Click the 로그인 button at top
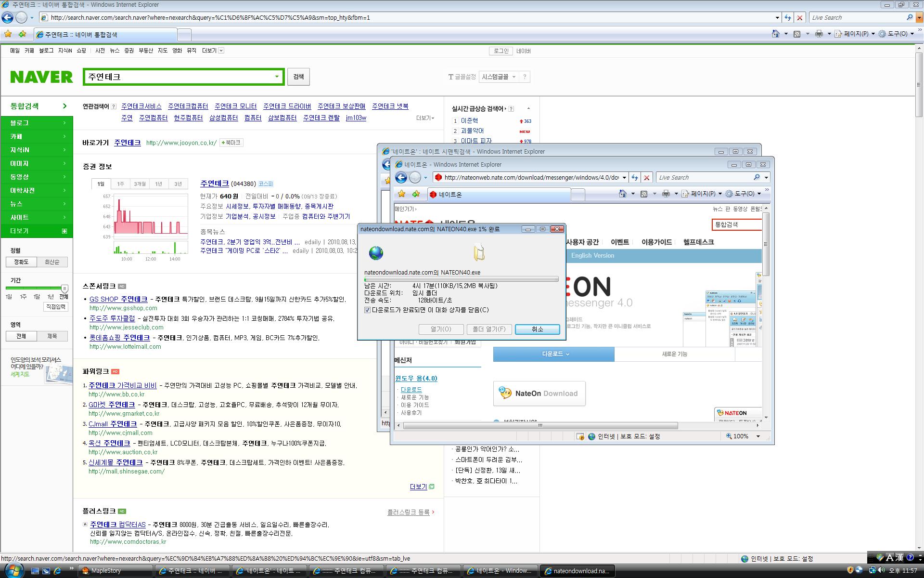 coord(501,51)
